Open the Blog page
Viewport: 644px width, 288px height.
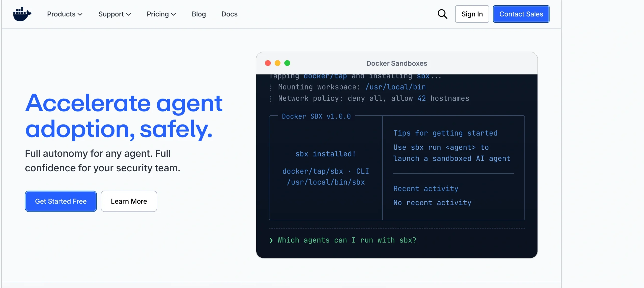(x=199, y=14)
